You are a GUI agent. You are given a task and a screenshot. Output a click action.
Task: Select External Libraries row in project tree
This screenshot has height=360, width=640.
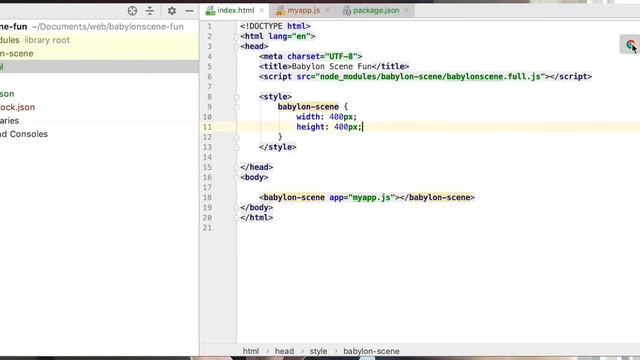99,120
